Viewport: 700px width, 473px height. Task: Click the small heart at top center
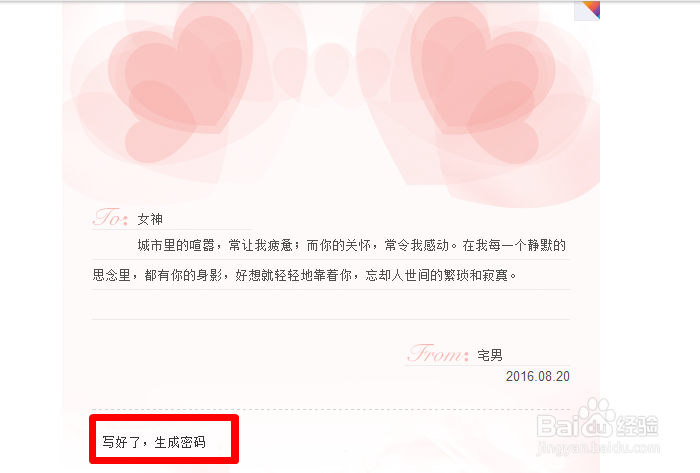(x=332, y=69)
